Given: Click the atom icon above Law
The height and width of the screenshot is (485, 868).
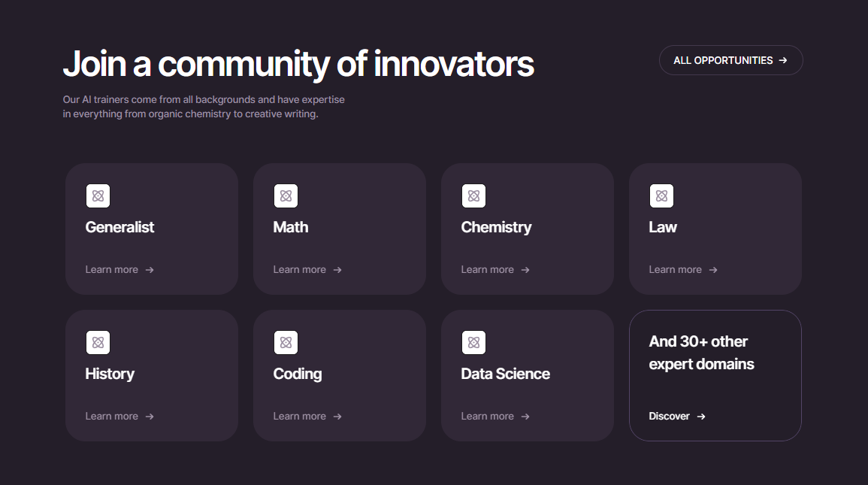Looking at the screenshot, I should point(661,196).
